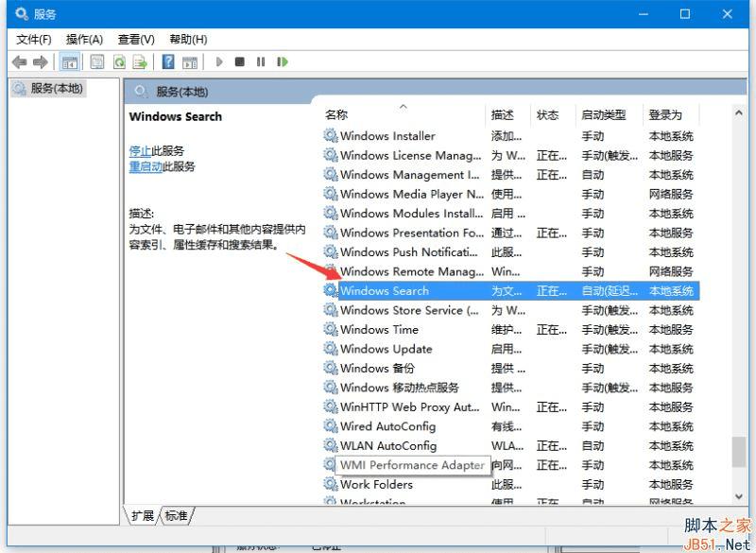Select the Windows Push Notifications service name
Viewport: 756px width, 553px height.
[x=409, y=251]
